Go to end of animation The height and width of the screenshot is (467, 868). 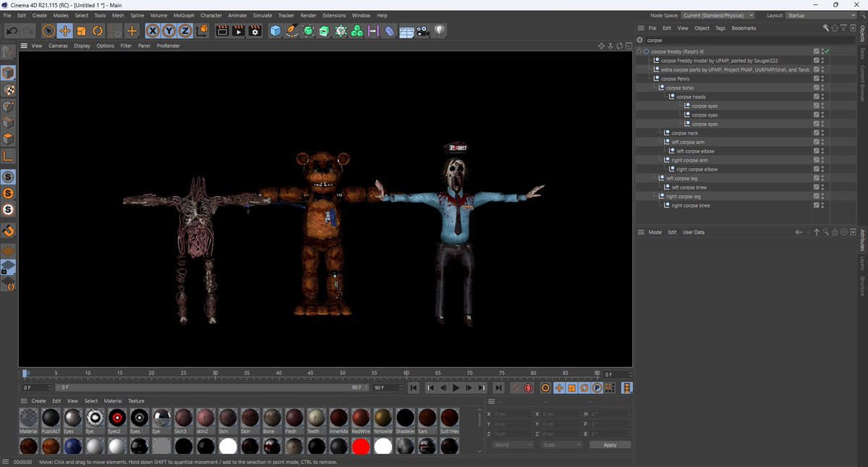click(498, 388)
